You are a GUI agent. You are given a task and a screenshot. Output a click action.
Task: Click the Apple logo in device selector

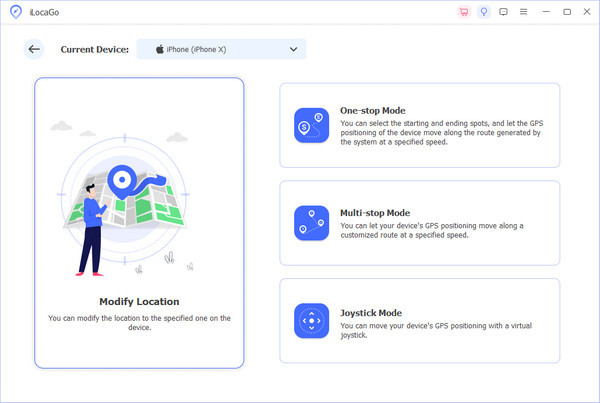157,49
